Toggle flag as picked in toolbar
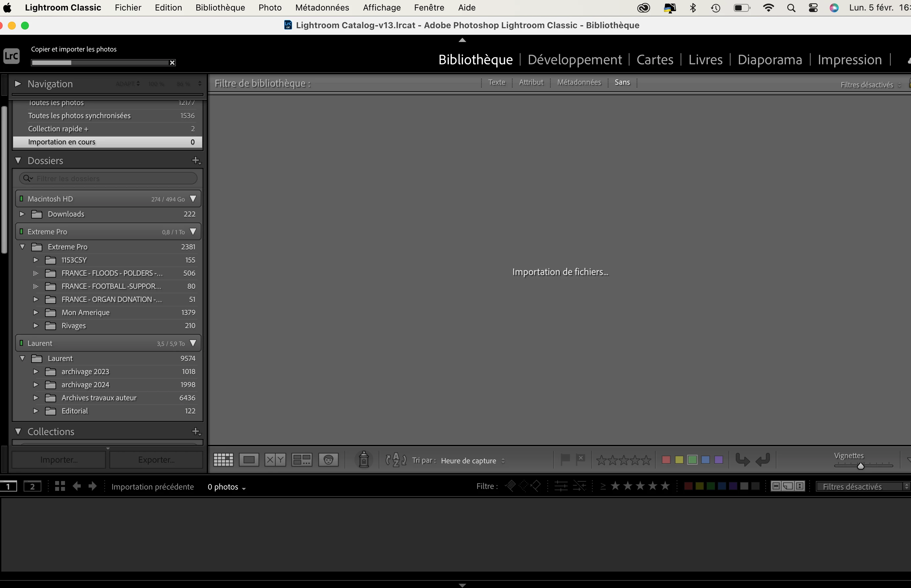 tap(565, 459)
